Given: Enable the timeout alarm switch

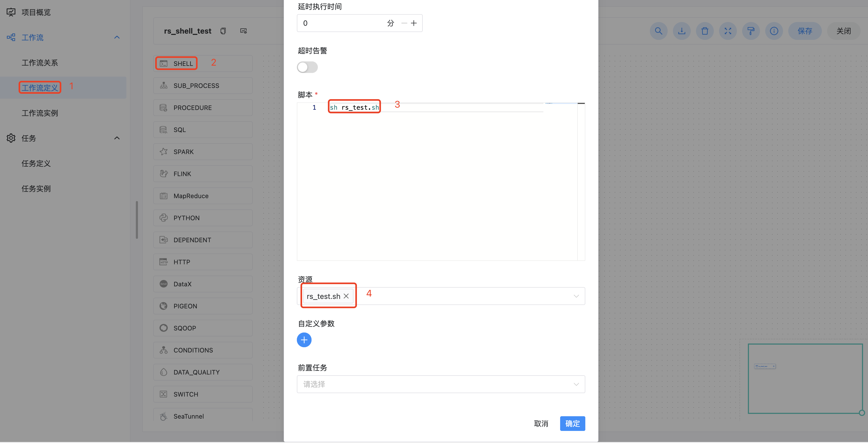Looking at the screenshot, I should click(307, 67).
